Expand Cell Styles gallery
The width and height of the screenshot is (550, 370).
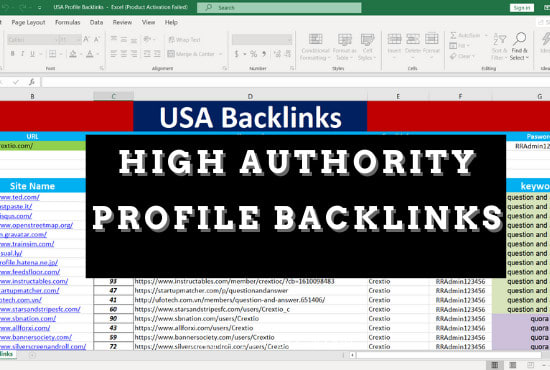[367, 47]
